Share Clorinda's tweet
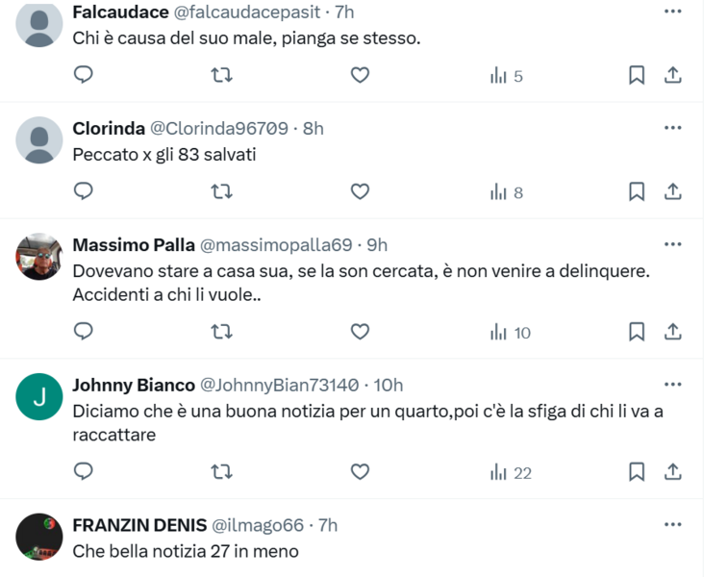Image resolution: width=728 pixels, height=577 pixels. click(673, 191)
